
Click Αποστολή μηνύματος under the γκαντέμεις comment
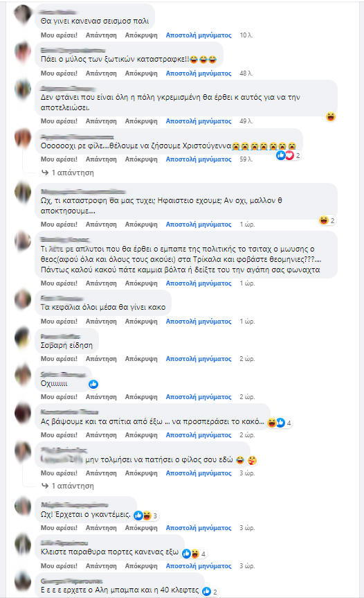[199, 528]
